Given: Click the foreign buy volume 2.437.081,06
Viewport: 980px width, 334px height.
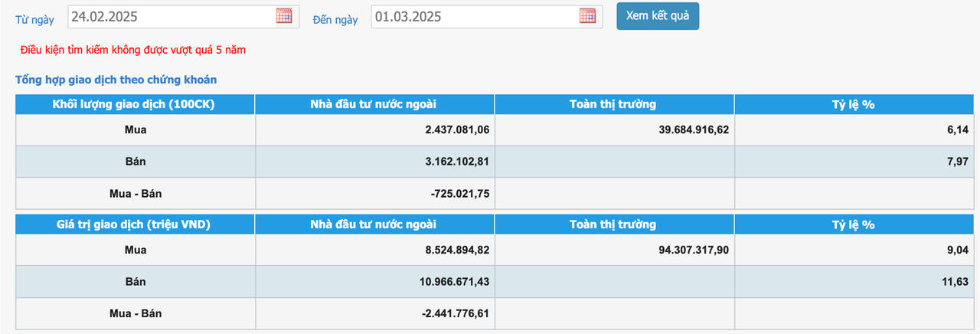Looking at the screenshot, I should (x=457, y=130).
